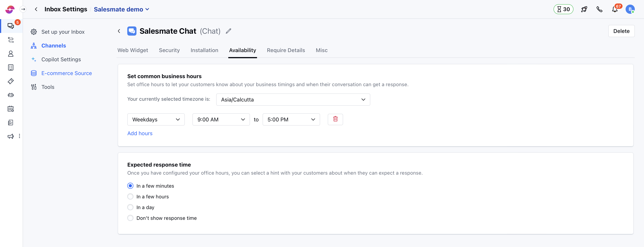Click the rocket icon in the top bar
Image resolution: width=644 pixels, height=247 pixels.
point(584,10)
